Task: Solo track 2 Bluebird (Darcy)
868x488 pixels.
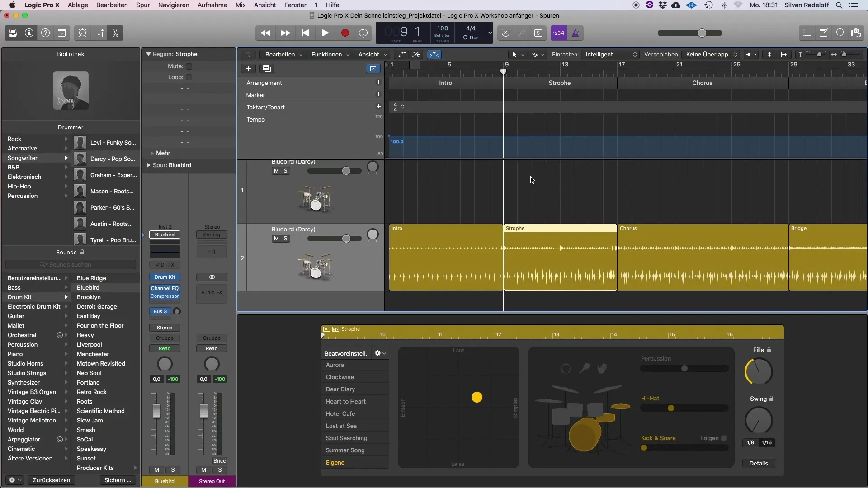Action: [285, 239]
